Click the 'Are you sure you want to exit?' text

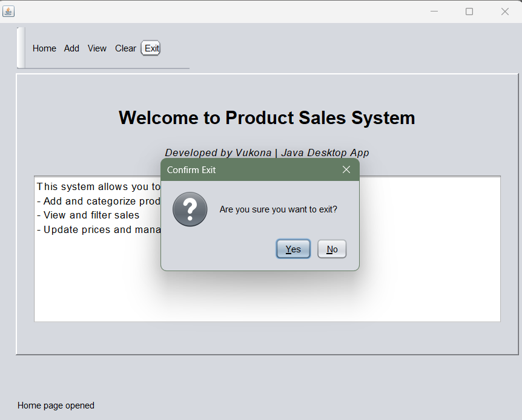click(278, 209)
